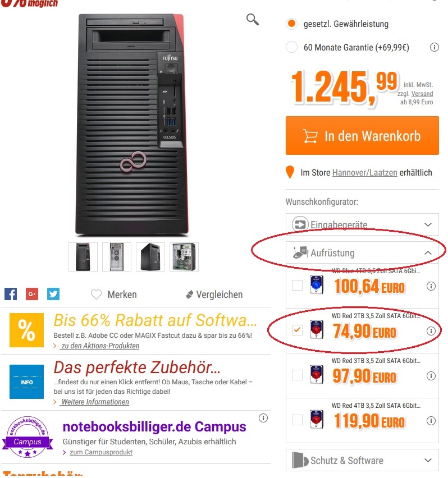This screenshot has width=448, height=478.
Task: Share product via Twitter icon
Action: 53,294
